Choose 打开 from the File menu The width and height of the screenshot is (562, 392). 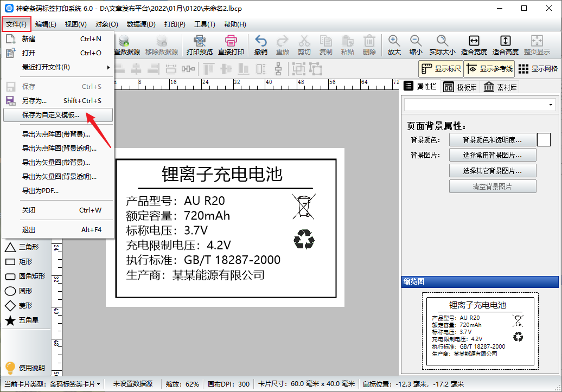point(58,53)
